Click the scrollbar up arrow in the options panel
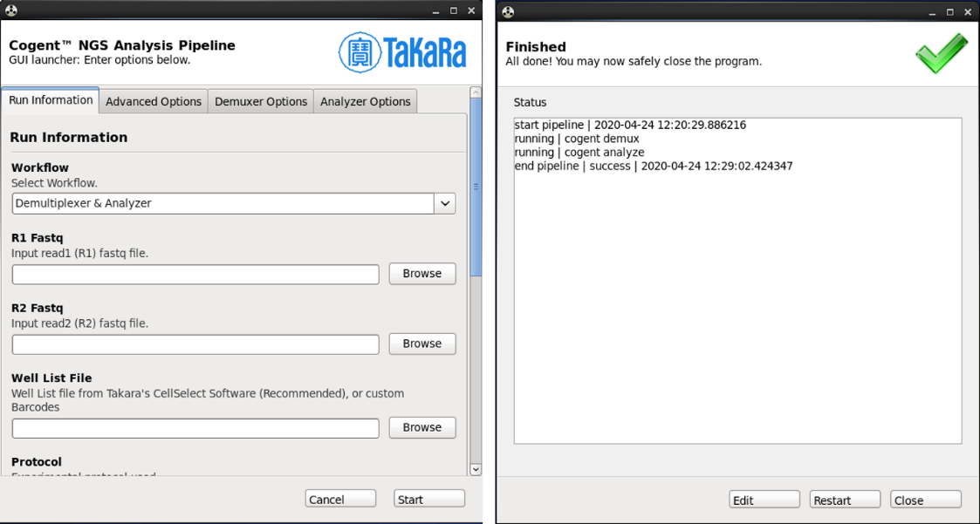 pyautogui.click(x=476, y=92)
